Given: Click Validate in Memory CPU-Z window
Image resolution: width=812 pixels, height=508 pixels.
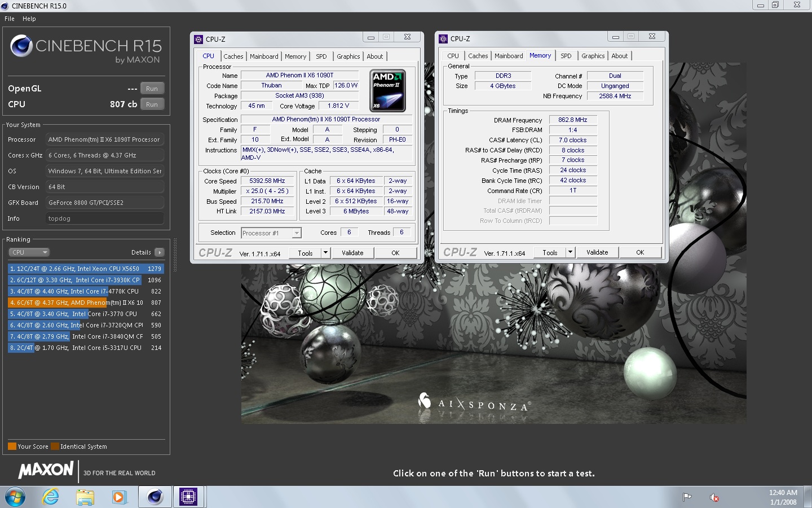Looking at the screenshot, I should (597, 252).
